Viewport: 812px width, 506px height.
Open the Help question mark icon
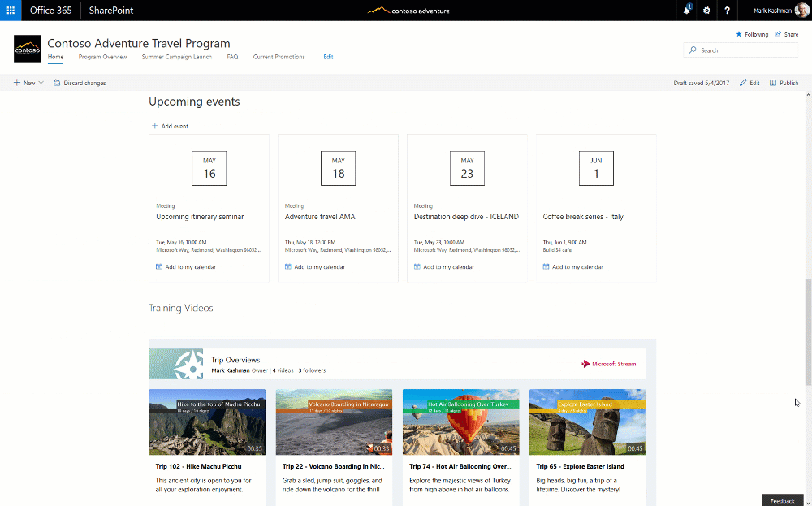(x=726, y=11)
